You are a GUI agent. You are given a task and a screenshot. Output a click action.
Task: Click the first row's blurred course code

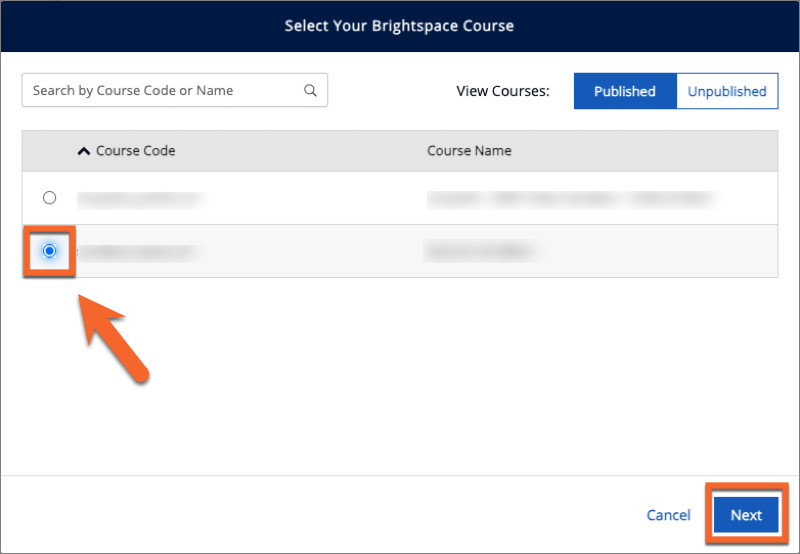point(139,199)
